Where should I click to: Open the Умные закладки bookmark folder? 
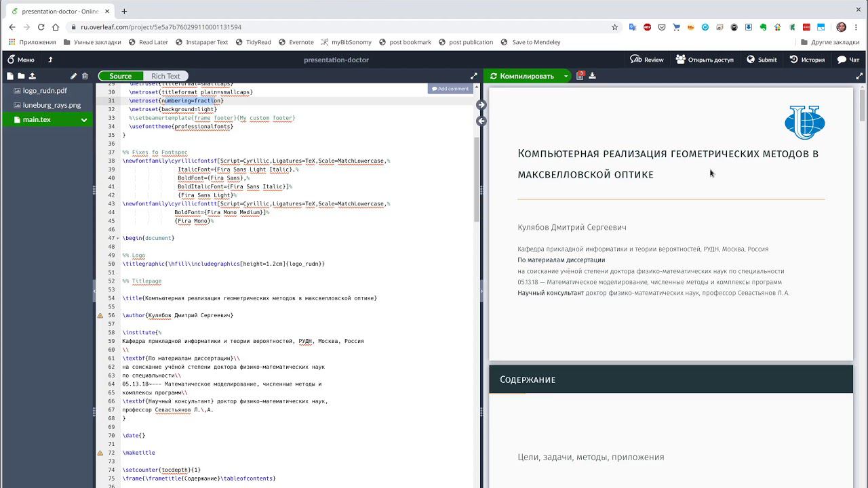pyautogui.click(x=92, y=42)
